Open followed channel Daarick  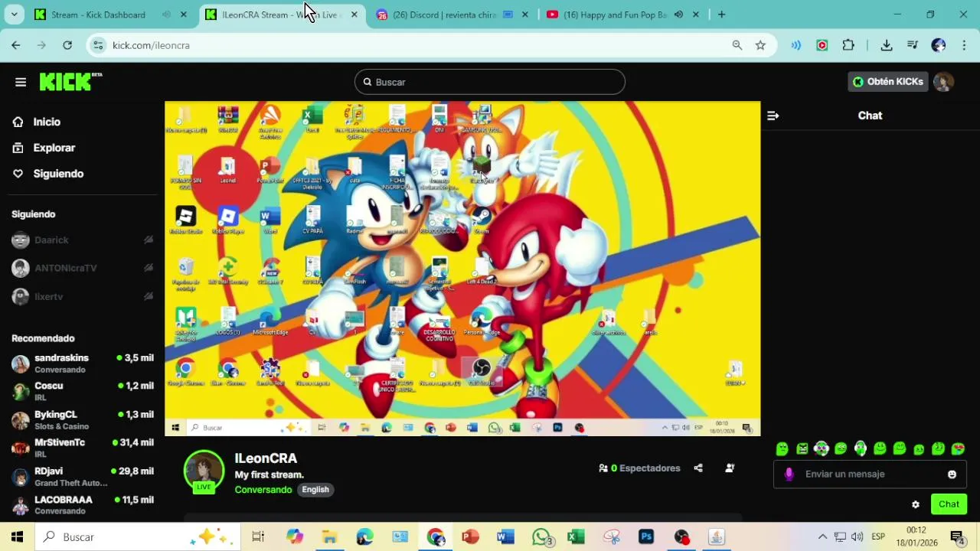pos(83,240)
